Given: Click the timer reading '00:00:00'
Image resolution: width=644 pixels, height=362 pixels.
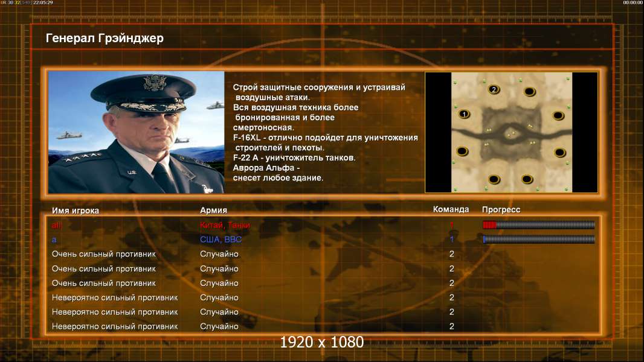Looking at the screenshot, I should (633, 2).
